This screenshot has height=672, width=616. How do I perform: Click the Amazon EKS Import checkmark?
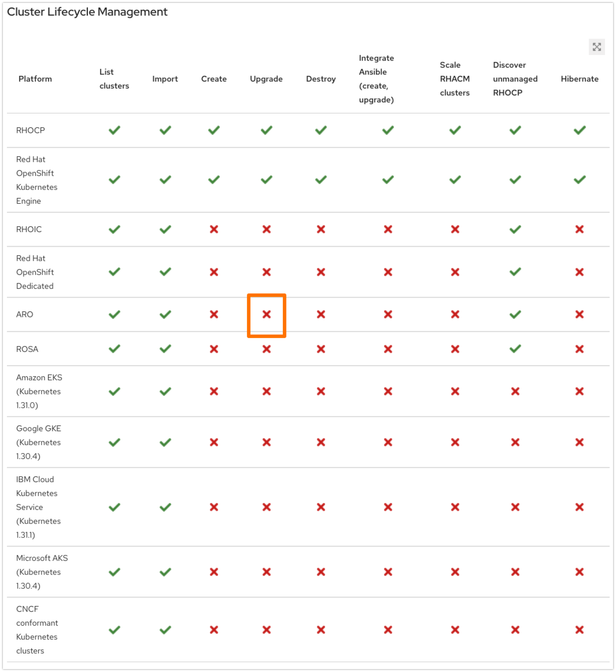pos(165,391)
